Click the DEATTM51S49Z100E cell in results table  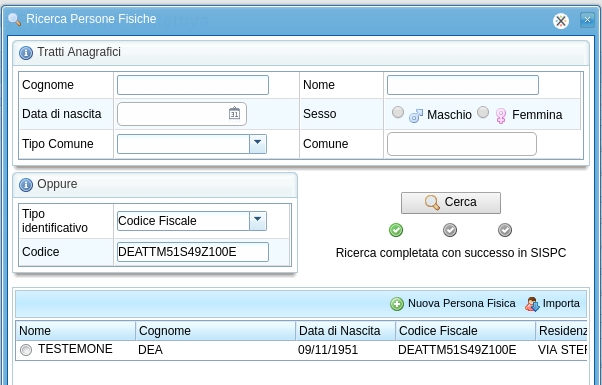click(457, 350)
